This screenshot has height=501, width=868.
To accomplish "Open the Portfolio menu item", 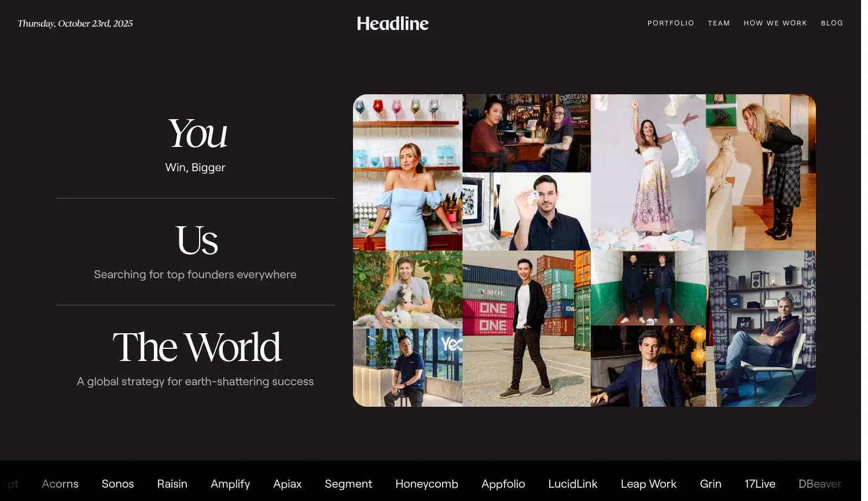I will [x=670, y=23].
